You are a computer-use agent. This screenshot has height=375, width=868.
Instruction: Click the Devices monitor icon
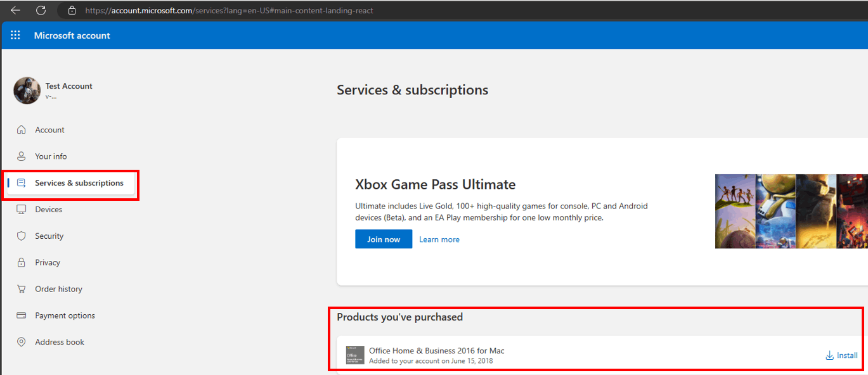22,210
